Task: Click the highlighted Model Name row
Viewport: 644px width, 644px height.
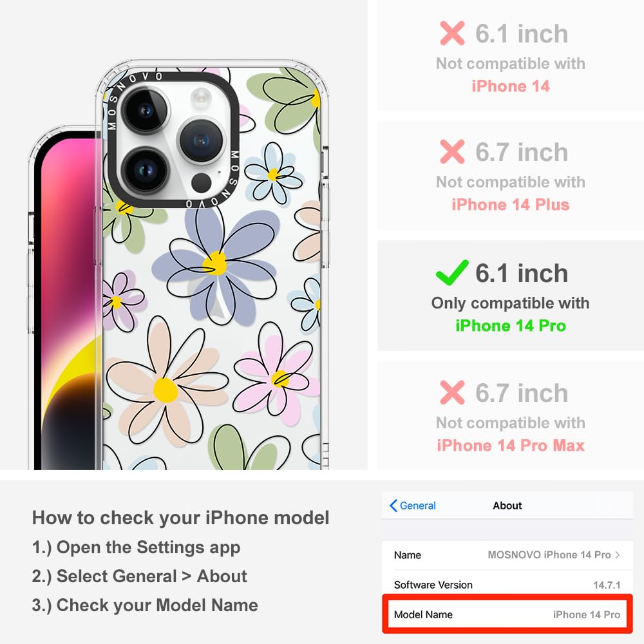Action: [x=507, y=614]
